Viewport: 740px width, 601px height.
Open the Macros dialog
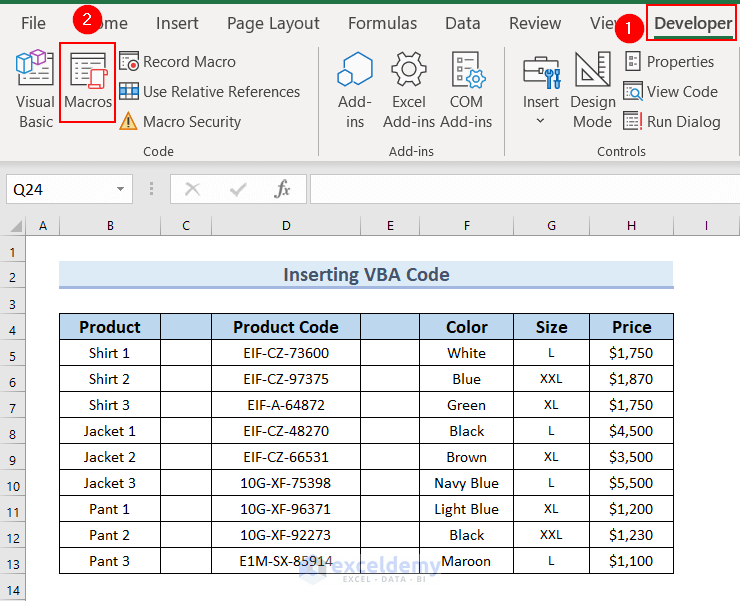click(x=88, y=82)
